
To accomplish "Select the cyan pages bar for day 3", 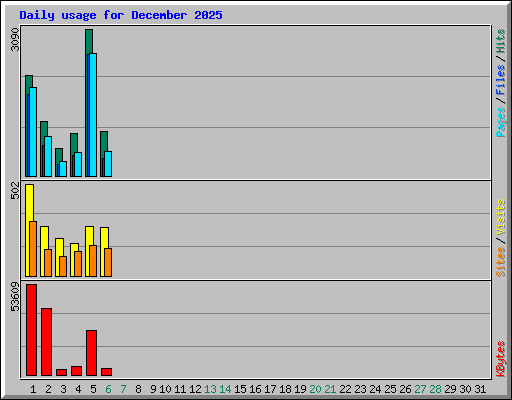I will tap(63, 169).
